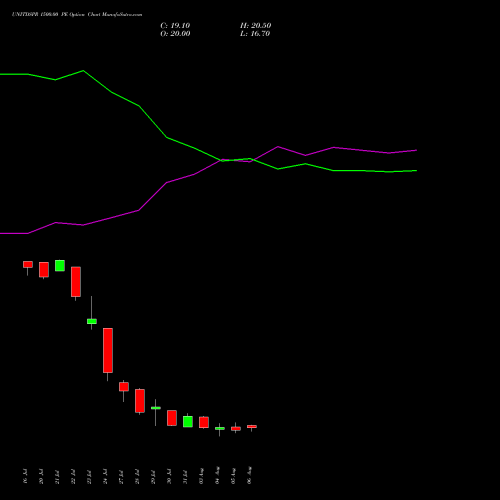
Task: Click the green candle above 31 Jul
Action: coord(188,421)
